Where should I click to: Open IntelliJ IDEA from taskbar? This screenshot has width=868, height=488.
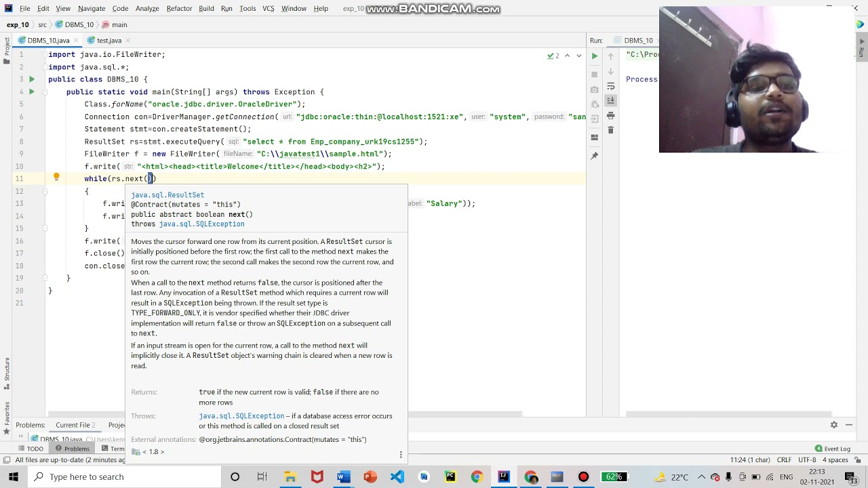(x=504, y=477)
